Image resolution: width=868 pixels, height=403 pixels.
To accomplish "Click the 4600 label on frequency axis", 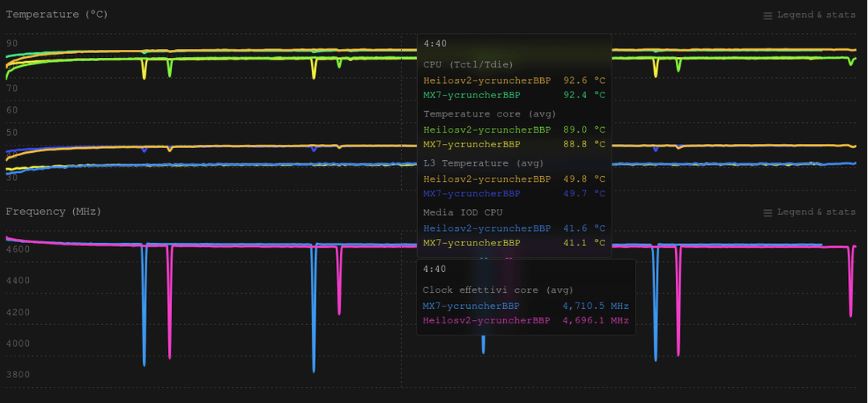I will 18,249.
